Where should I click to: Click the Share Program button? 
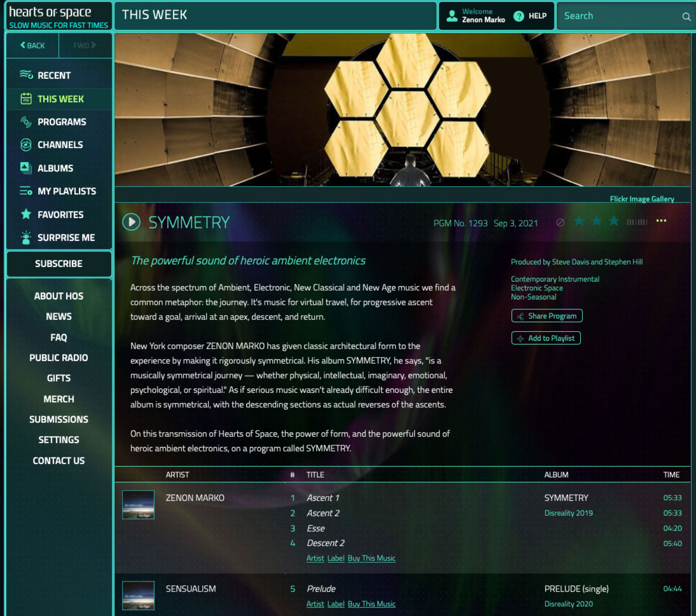click(547, 316)
